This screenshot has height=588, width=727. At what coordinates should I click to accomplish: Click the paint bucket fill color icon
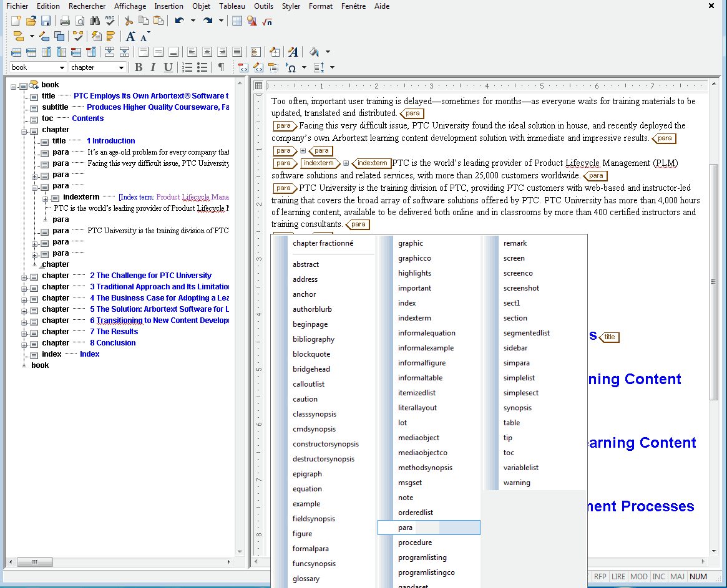(315, 52)
